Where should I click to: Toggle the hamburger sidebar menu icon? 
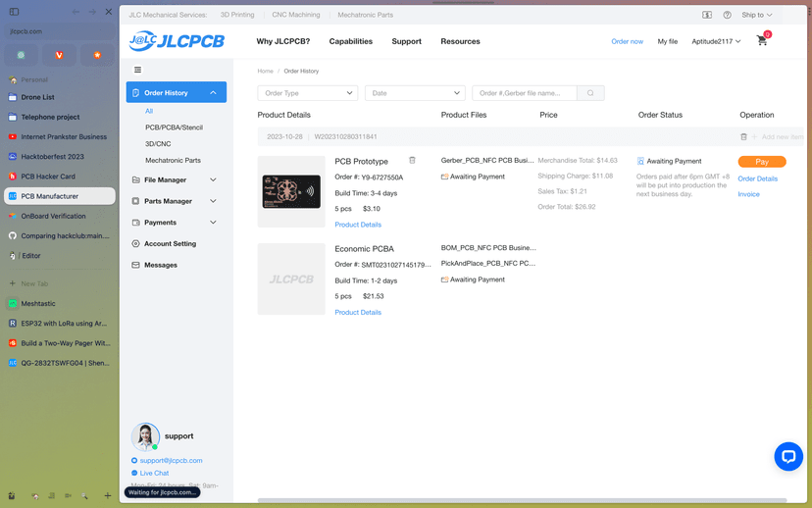pyautogui.click(x=137, y=70)
